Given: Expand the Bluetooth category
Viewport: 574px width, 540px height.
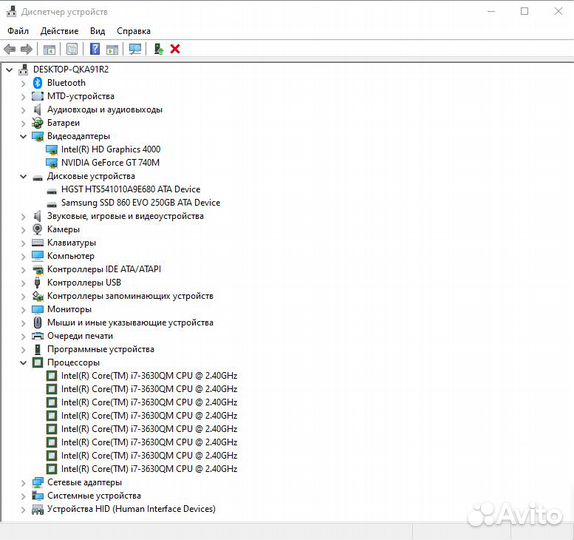Looking at the screenshot, I should (x=23, y=83).
